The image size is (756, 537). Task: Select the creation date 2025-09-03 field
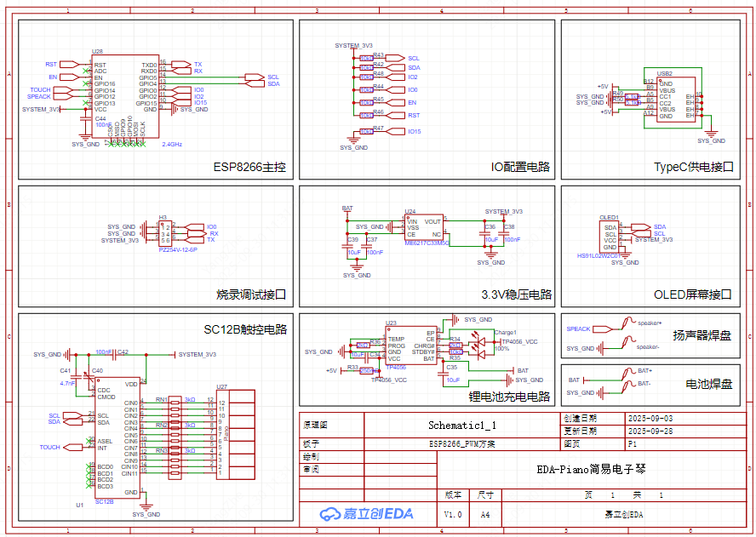pos(650,419)
